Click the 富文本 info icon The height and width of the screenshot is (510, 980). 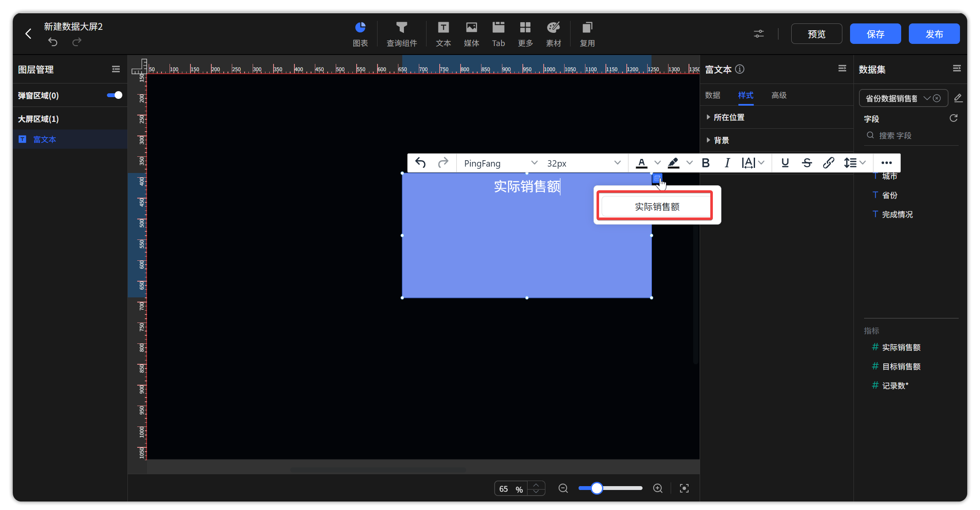(740, 69)
